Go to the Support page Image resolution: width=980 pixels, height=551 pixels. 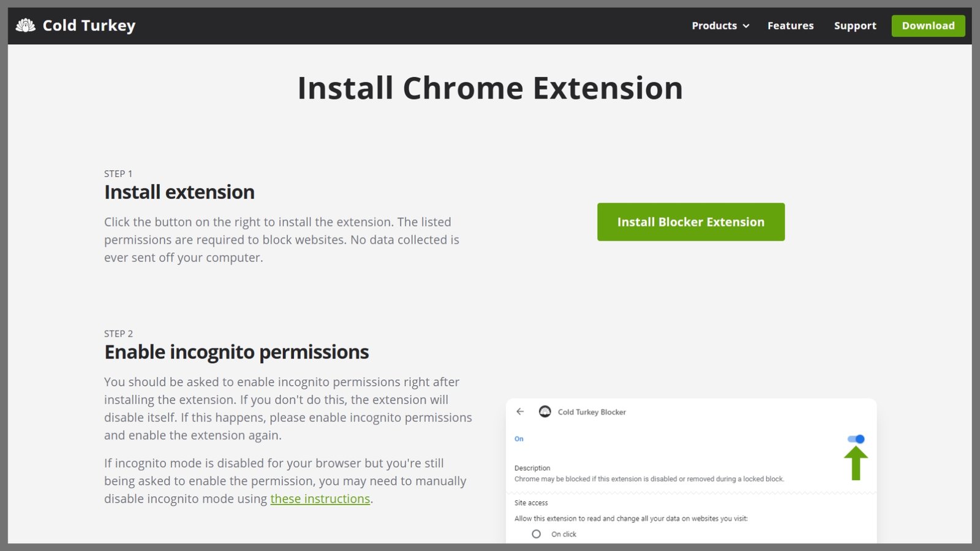855,26
